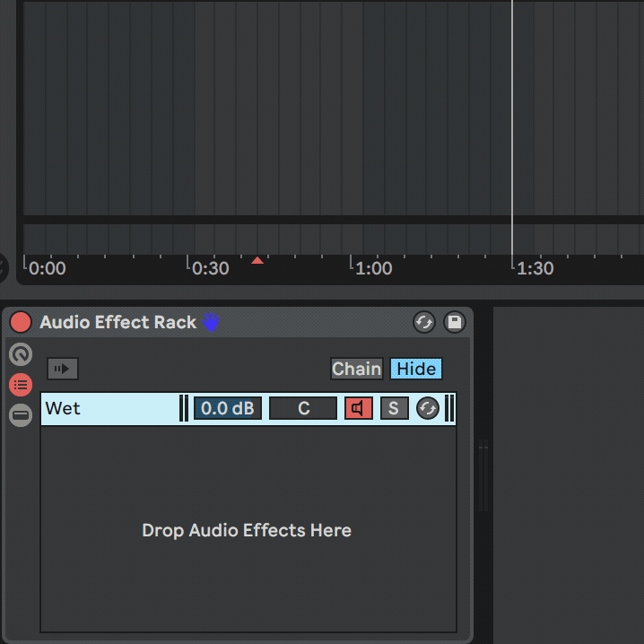Select the Wet chain

108,408
